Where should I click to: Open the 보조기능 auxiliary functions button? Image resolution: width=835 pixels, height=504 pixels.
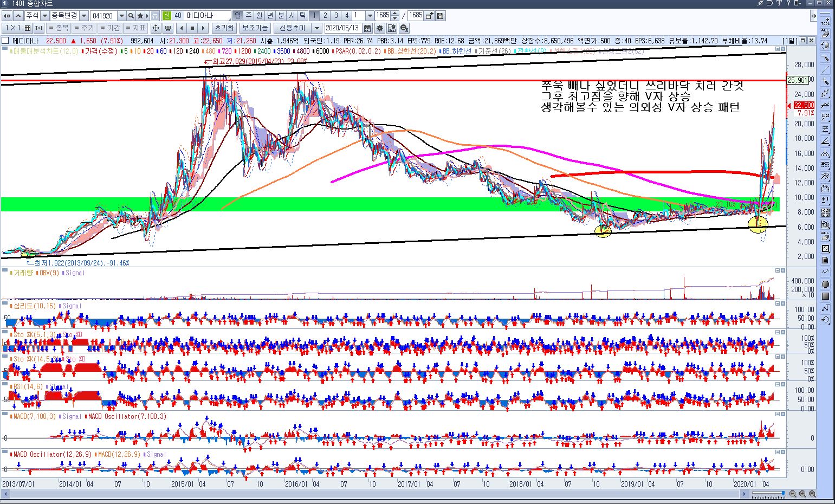coord(255,28)
